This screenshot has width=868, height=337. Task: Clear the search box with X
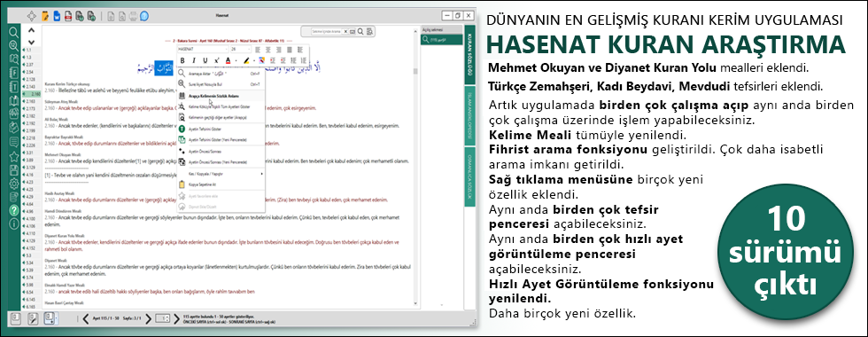point(345,32)
